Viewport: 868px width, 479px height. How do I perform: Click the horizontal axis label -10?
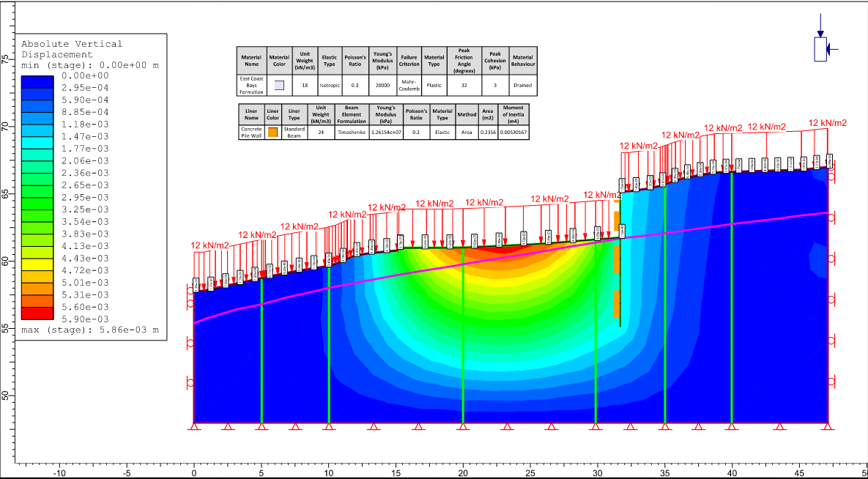pos(59,473)
